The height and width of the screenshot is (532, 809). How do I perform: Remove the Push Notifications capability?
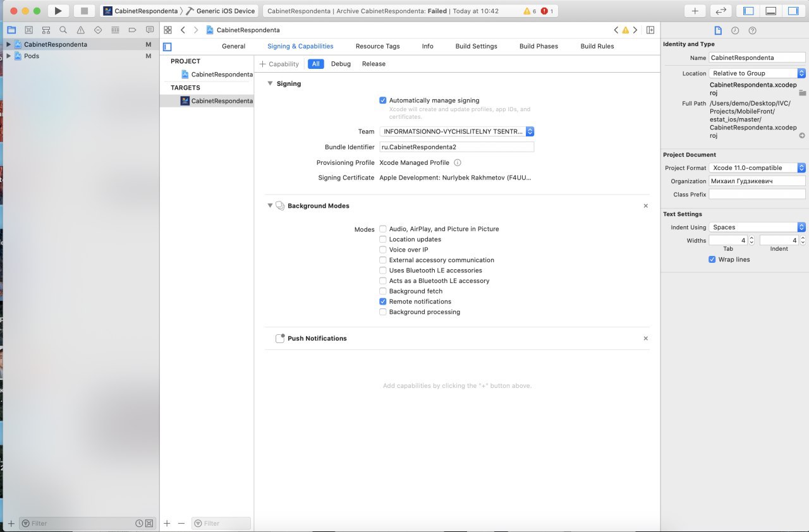pyautogui.click(x=645, y=339)
